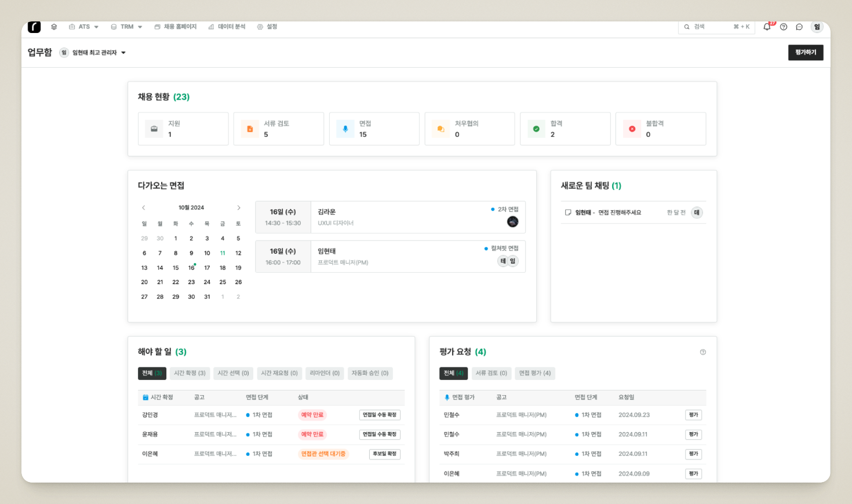Click the black app logo in top left
The width and height of the screenshot is (852, 504).
(x=34, y=27)
